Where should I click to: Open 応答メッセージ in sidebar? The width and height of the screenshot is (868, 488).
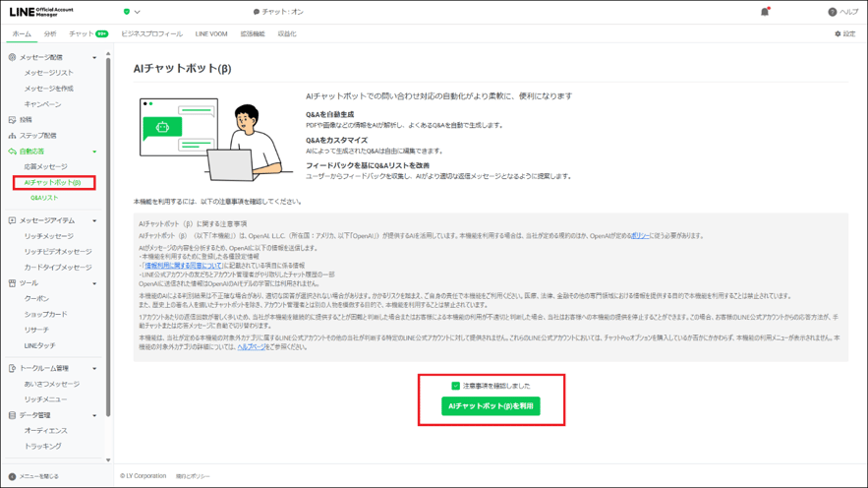[x=45, y=166]
